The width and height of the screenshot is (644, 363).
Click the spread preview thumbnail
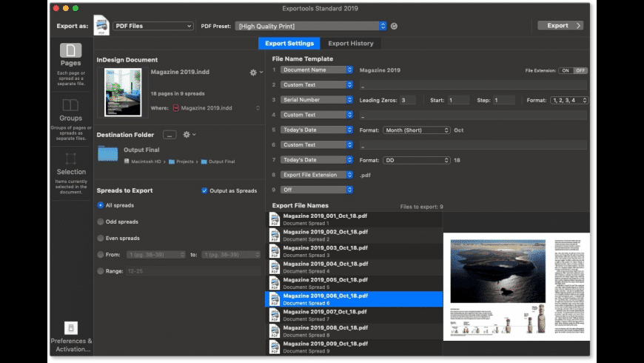(x=517, y=287)
